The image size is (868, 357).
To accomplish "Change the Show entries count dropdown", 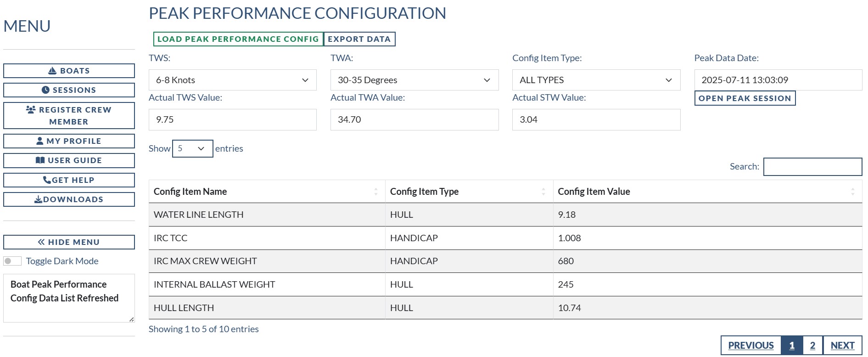I will [192, 148].
